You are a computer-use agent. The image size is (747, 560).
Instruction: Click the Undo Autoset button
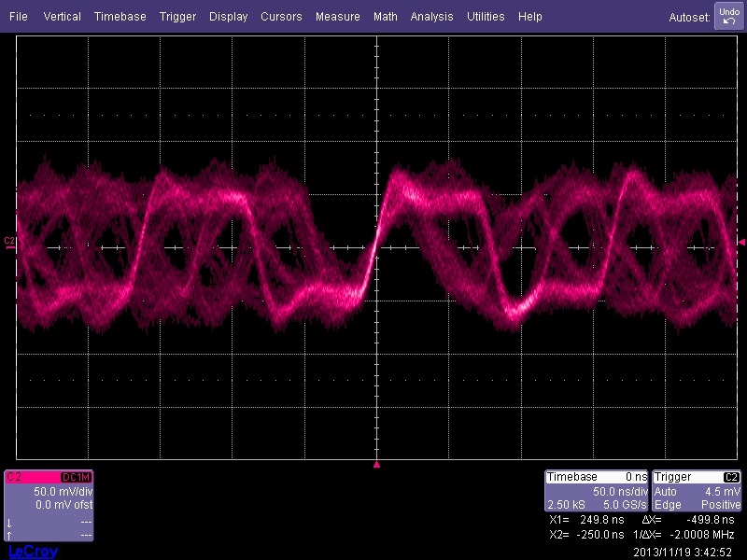[729, 16]
